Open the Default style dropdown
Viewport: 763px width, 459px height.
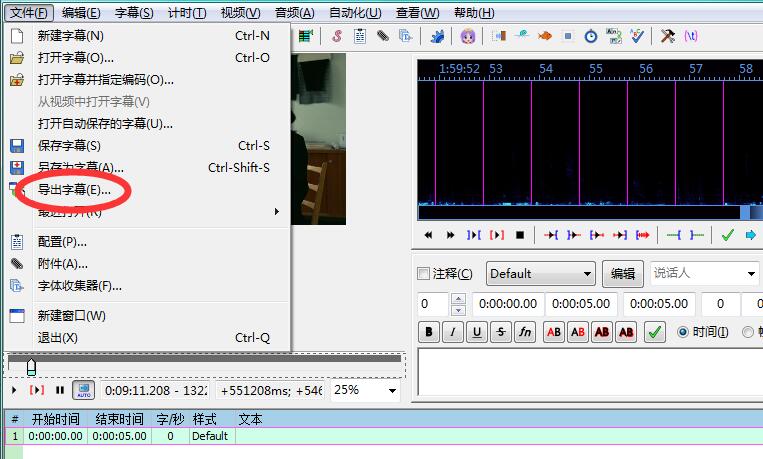tap(541, 274)
